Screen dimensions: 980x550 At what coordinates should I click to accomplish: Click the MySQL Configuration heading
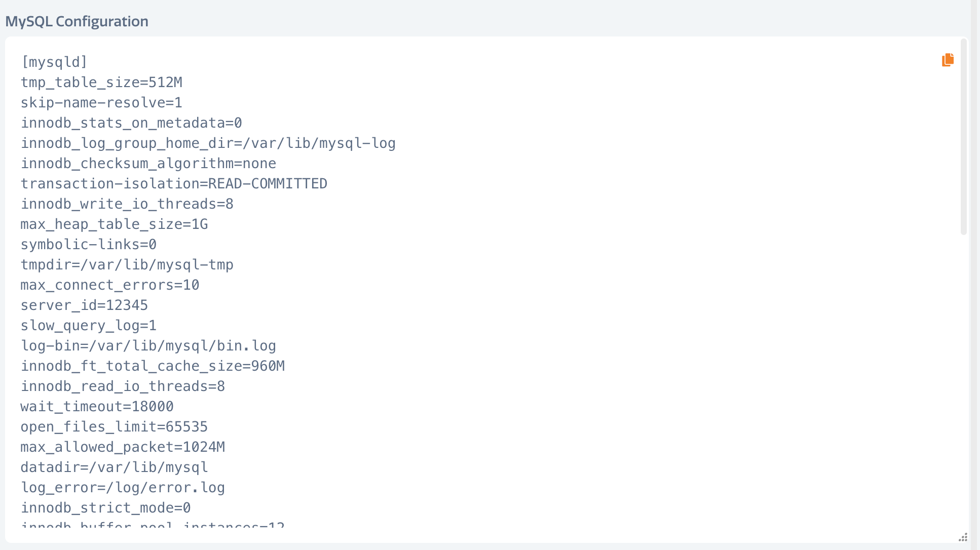(77, 21)
